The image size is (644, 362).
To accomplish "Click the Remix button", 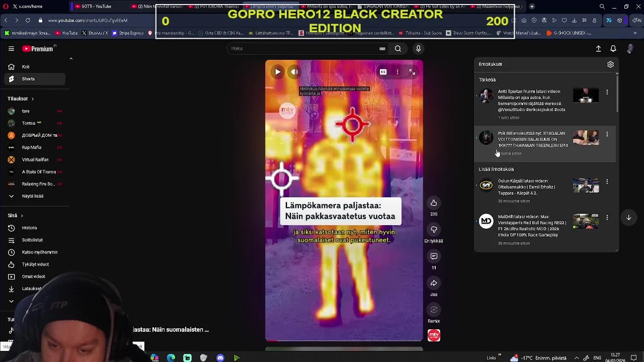I will pyautogui.click(x=434, y=310).
